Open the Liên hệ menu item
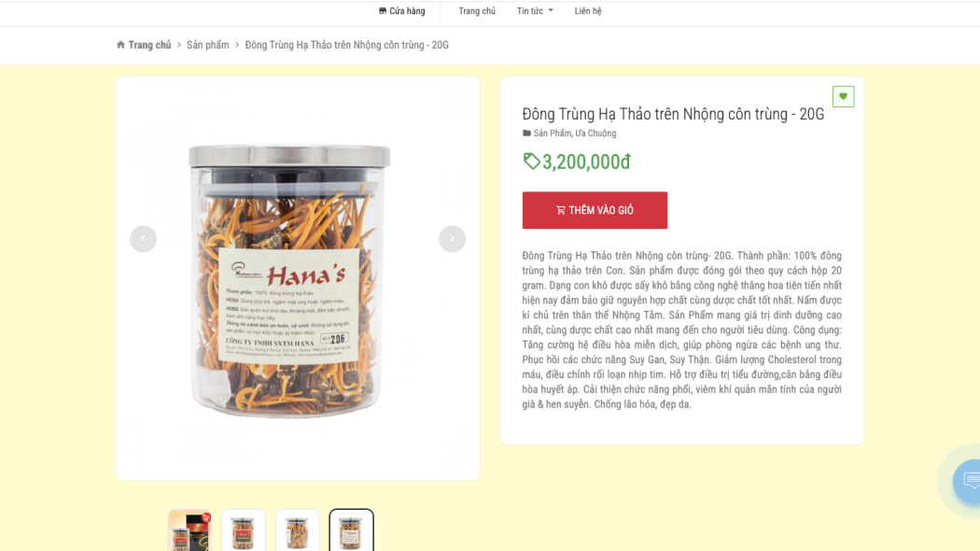 (x=588, y=10)
